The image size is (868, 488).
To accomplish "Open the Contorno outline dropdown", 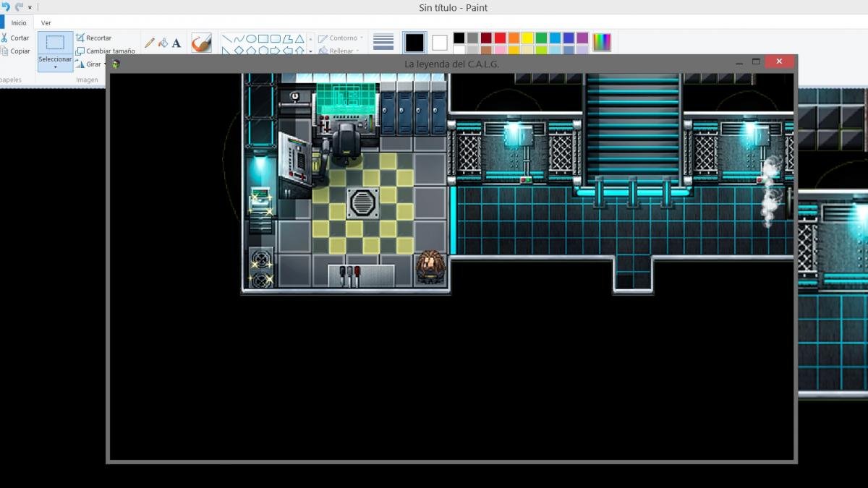I will point(341,38).
